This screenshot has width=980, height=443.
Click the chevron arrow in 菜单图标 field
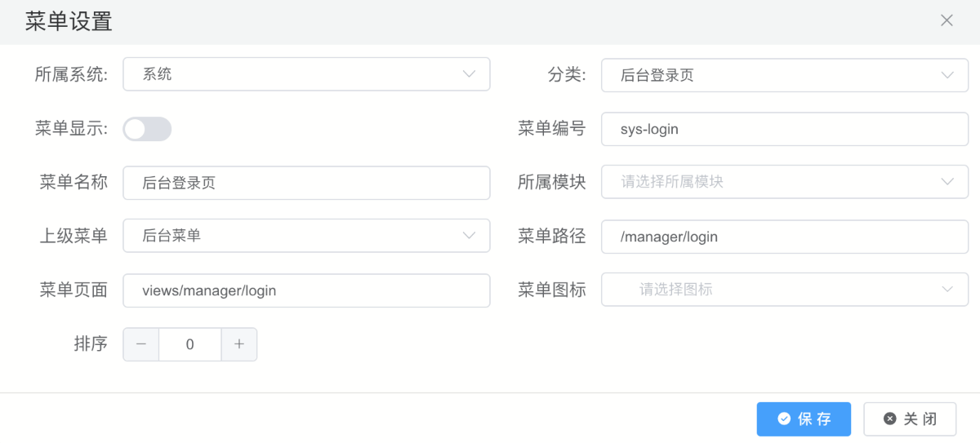[x=947, y=290]
